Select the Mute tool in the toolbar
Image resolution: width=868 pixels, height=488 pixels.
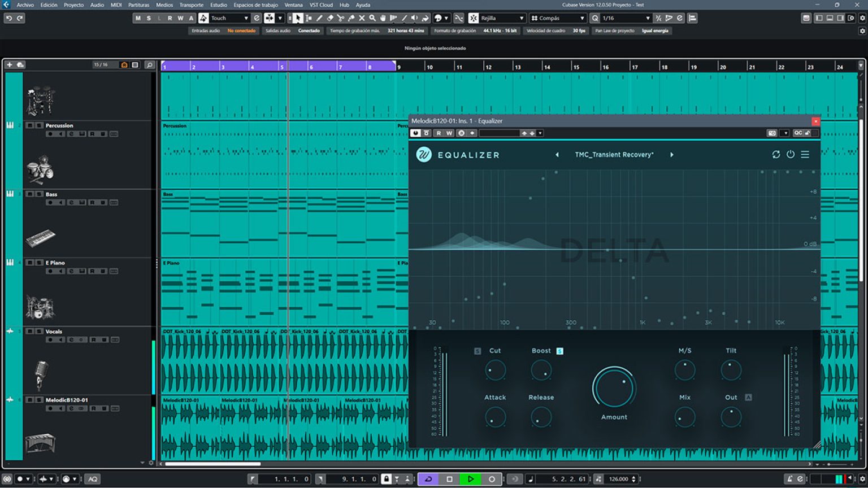click(362, 18)
